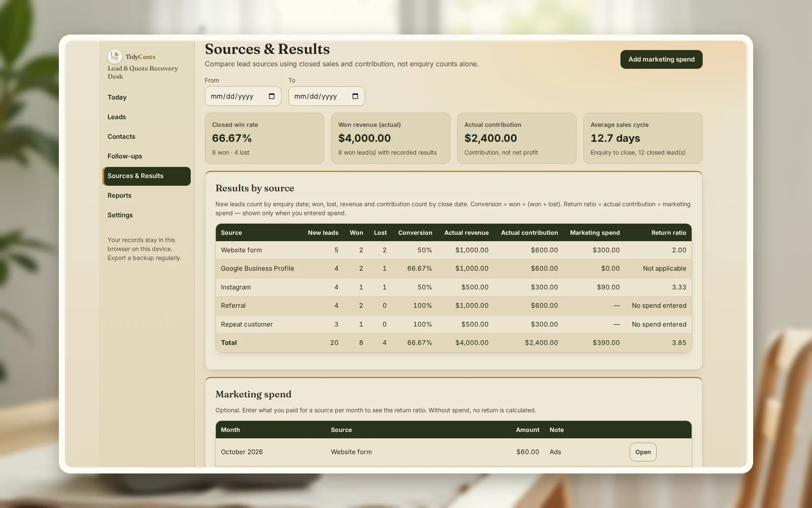The height and width of the screenshot is (508, 812).
Task: Select Sources & Results nav item
Action: click(146, 176)
